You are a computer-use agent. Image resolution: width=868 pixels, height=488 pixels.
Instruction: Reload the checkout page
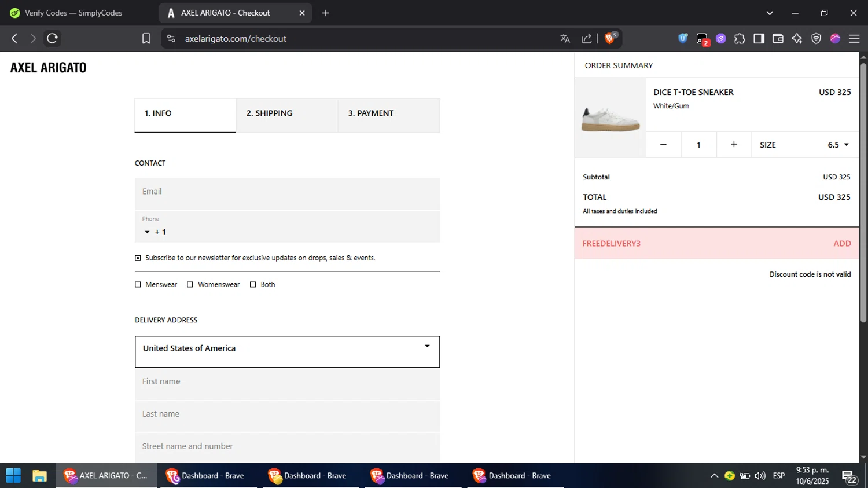pyautogui.click(x=52, y=39)
